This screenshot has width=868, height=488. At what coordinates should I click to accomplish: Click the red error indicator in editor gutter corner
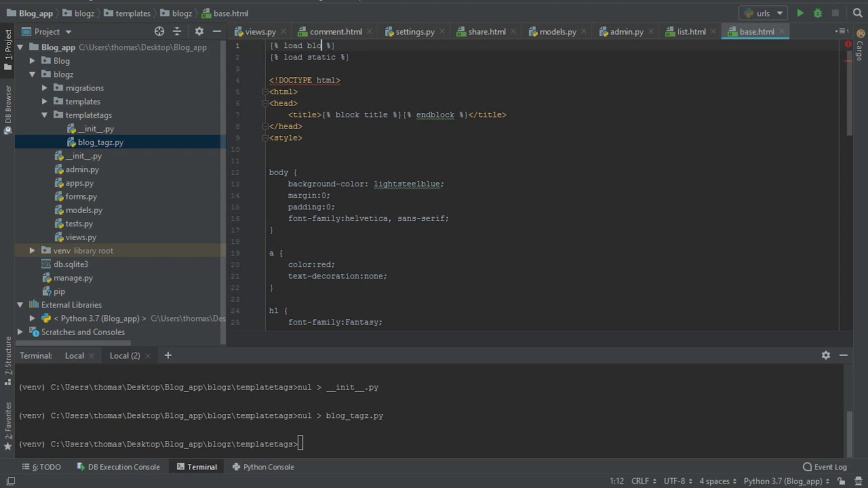point(848,45)
